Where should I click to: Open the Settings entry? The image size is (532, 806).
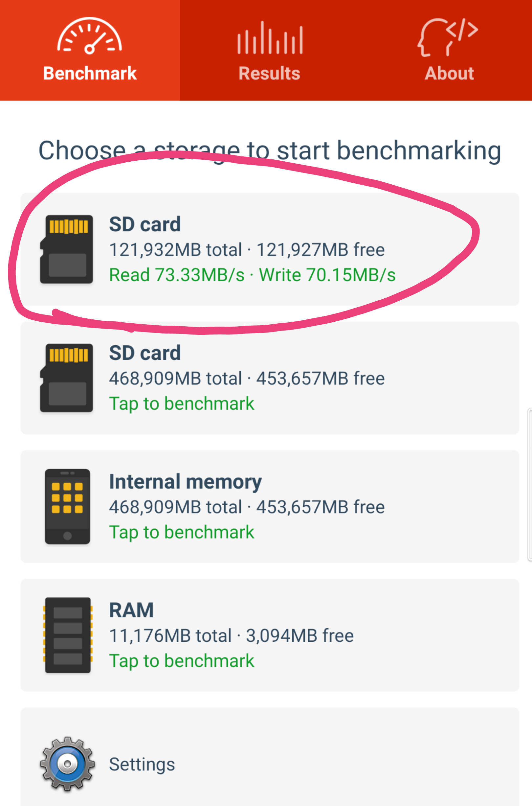click(x=142, y=764)
